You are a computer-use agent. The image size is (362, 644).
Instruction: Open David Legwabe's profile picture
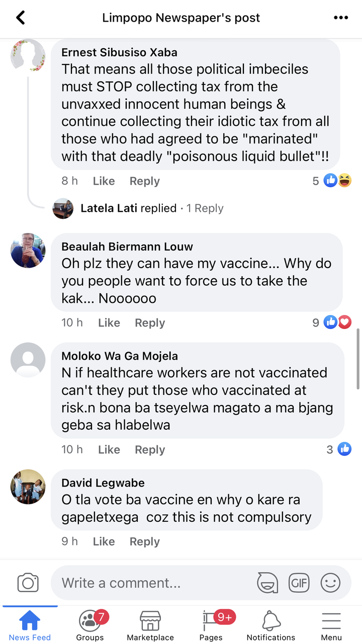28,487
